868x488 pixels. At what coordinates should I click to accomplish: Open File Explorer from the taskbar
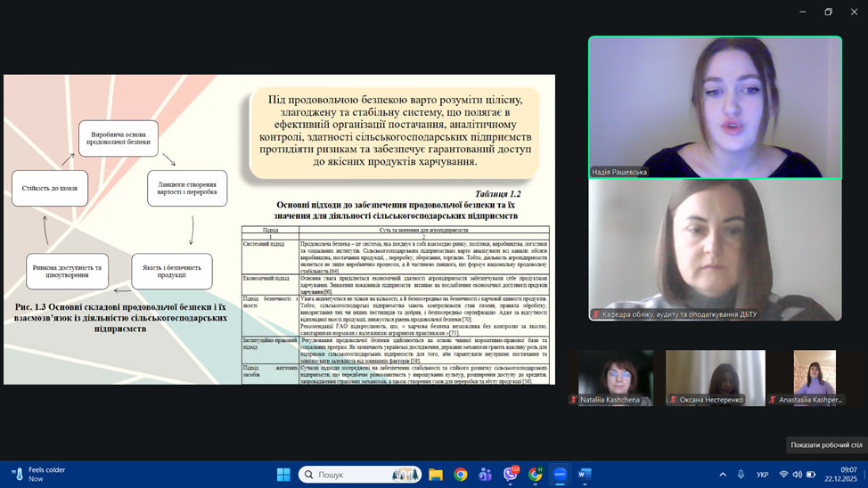click(x=436, y=475)
